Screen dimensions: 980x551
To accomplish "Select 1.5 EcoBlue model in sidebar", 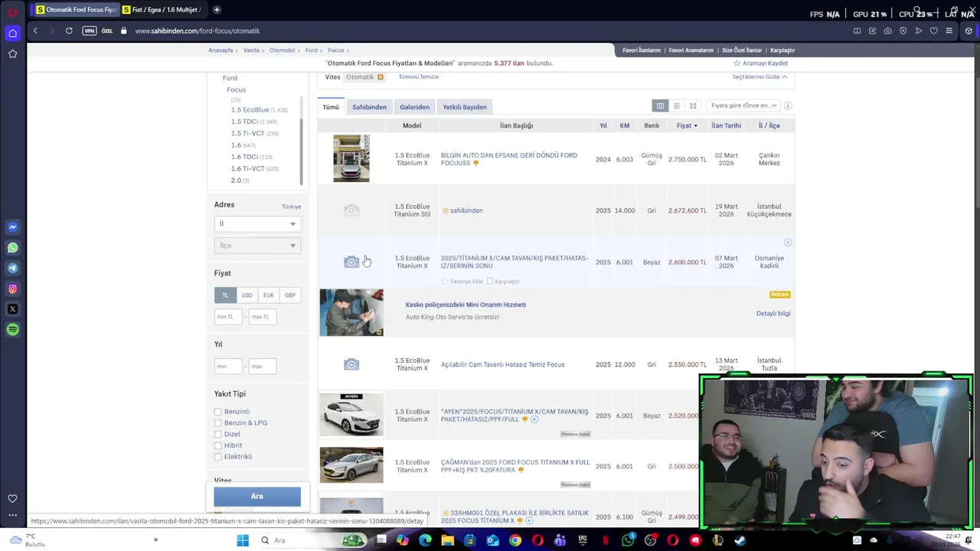I will click(250, 110).
